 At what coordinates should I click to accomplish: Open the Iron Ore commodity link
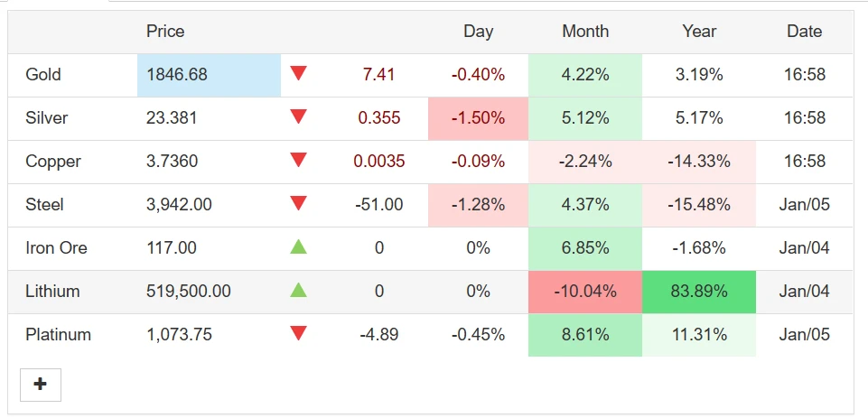(x=57, y=247)
